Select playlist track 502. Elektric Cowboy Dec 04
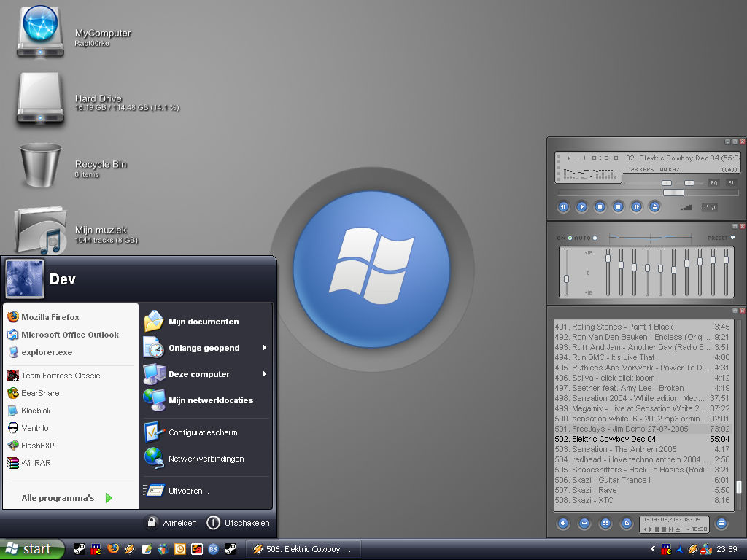747x560 pixels. pos(642,439)
